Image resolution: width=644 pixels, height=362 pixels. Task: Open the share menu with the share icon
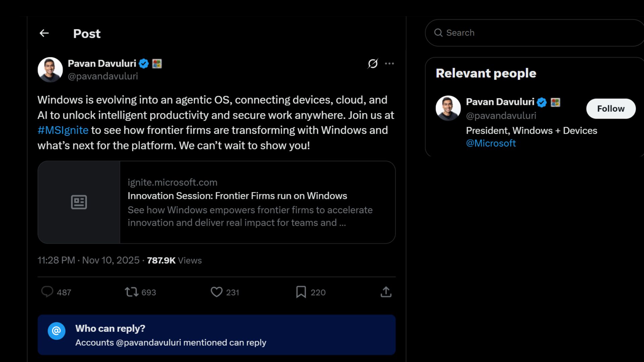click(x=386, y=292)
